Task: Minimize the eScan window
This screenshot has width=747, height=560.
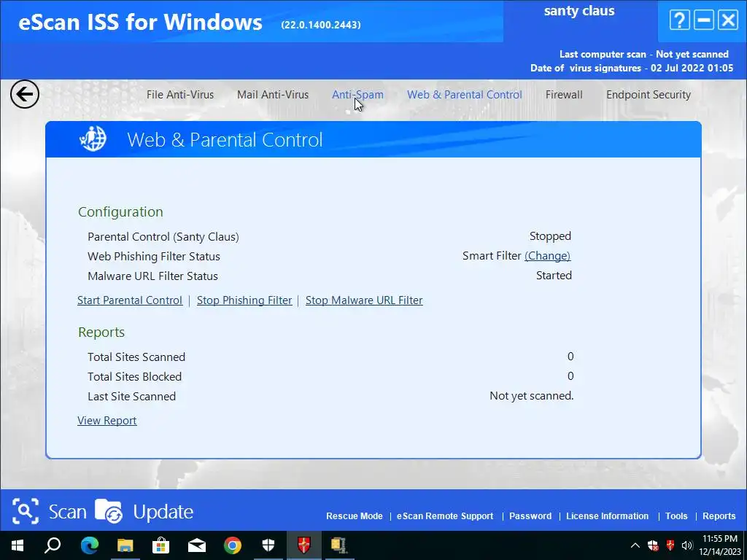Action: (x=704, y=20)
